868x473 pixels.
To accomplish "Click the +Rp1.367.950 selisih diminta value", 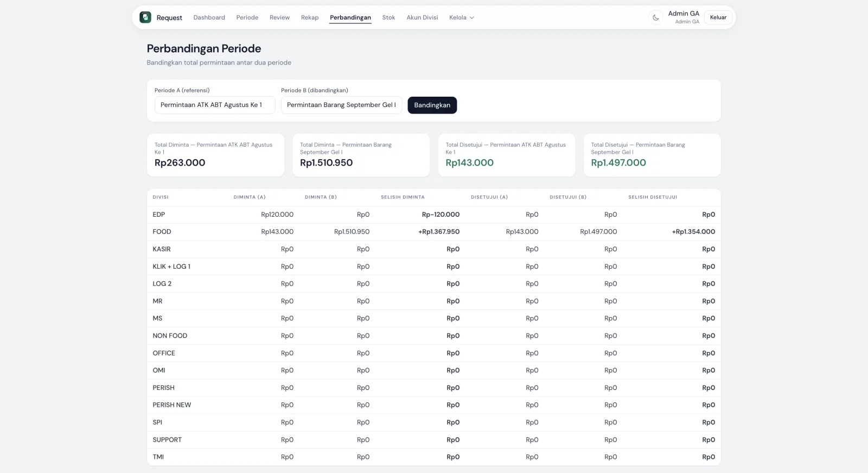I will click(439, 232).
